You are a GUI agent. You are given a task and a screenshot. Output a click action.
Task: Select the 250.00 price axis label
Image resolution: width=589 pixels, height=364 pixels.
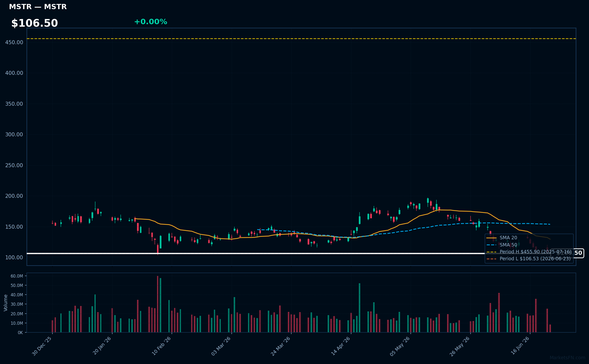(x=14, y=165)
